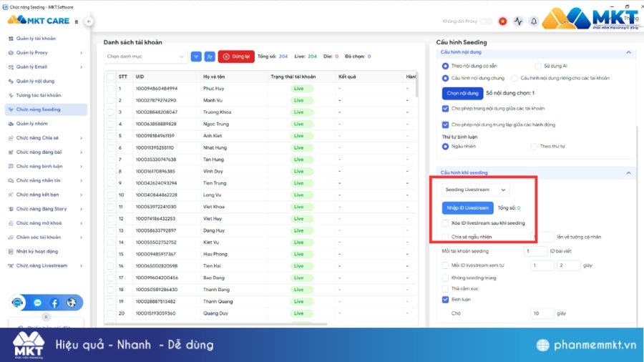Enable the Thả cảm xúc checkbox
This screenshot has width=644, height=362.
(x=445, y=288)
